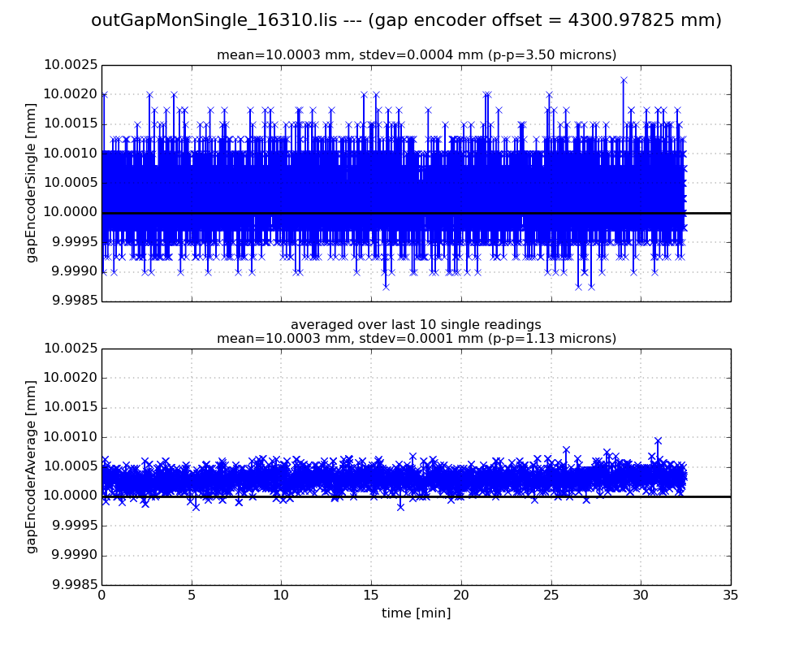Viewport: 812px width, 650px height.
Task: Click the highest data peak in top plot
Action: point(624,80)
